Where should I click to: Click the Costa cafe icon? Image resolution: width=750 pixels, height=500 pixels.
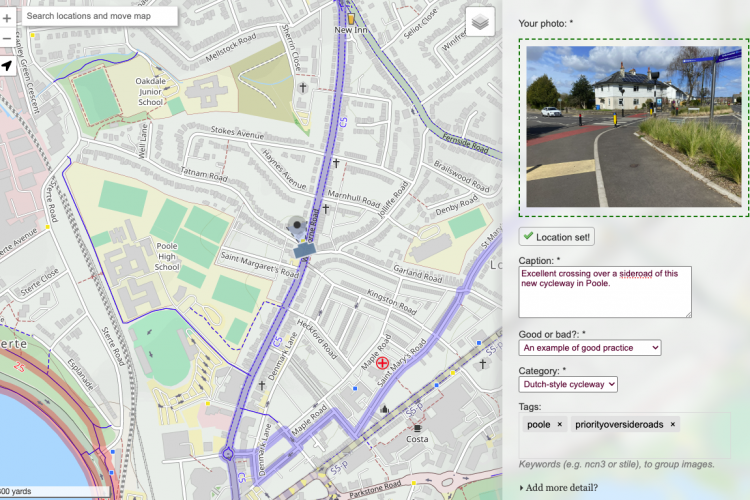[x=417, y=428]
